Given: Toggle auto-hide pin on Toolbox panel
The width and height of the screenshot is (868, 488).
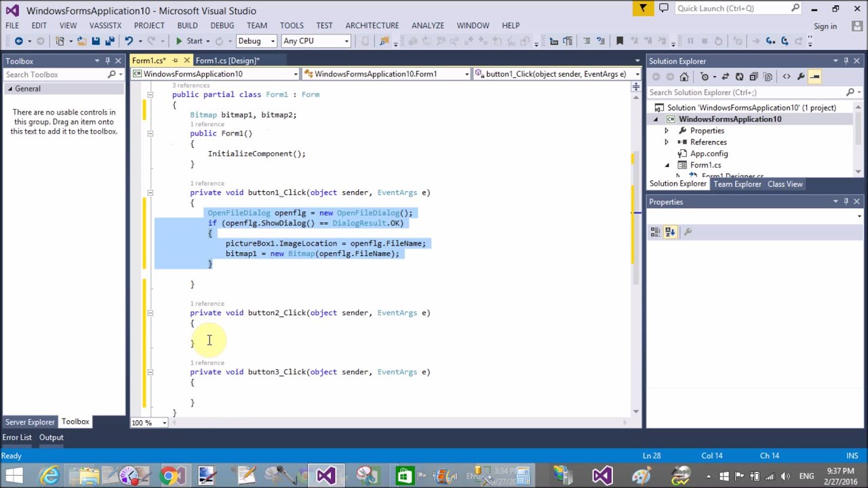Looking at the screenshot, I should pyautogui.click(x=107, y=61).
